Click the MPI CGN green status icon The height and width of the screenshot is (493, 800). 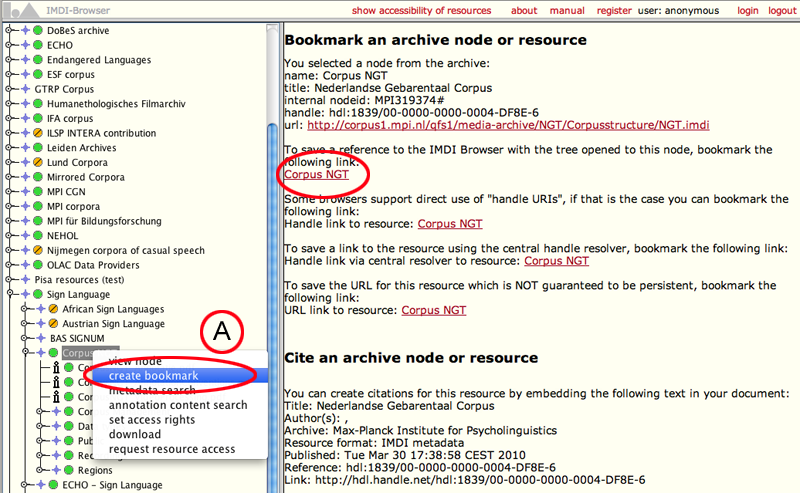[x=38, y=191]
